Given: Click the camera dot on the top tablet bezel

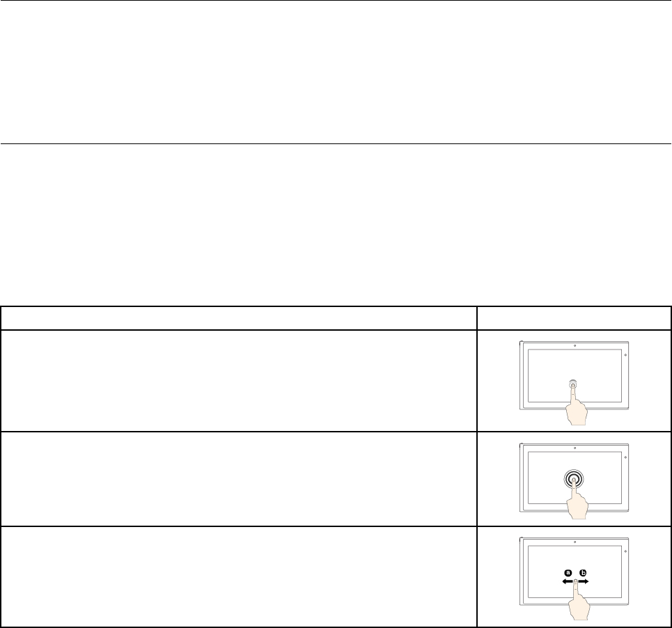Looking at the screenshot, I should pos(575,346).
